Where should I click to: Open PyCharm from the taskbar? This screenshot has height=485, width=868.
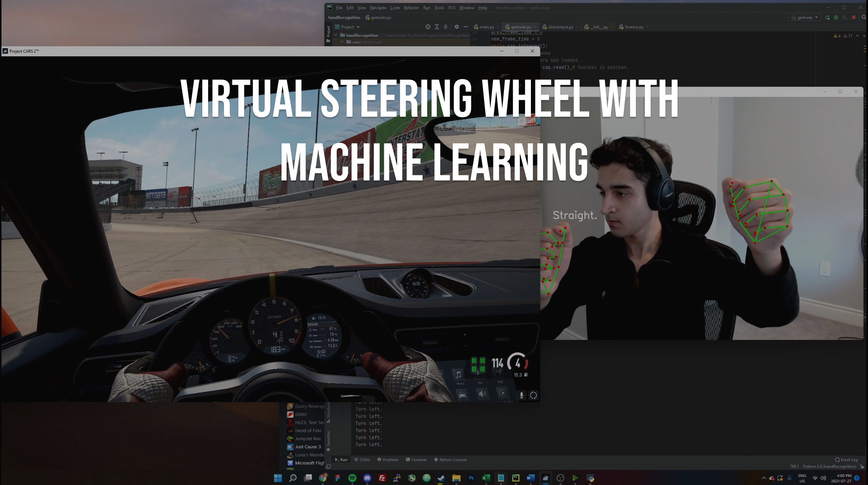516,478
